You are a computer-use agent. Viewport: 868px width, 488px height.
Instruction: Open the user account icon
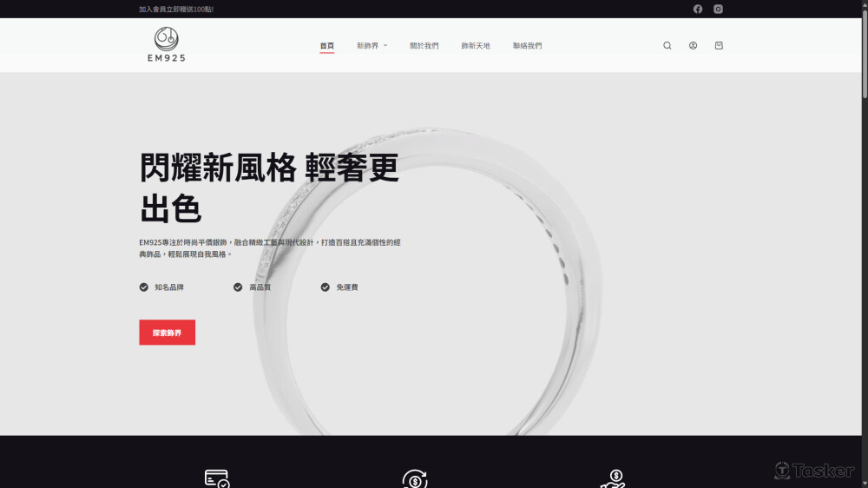693,46
